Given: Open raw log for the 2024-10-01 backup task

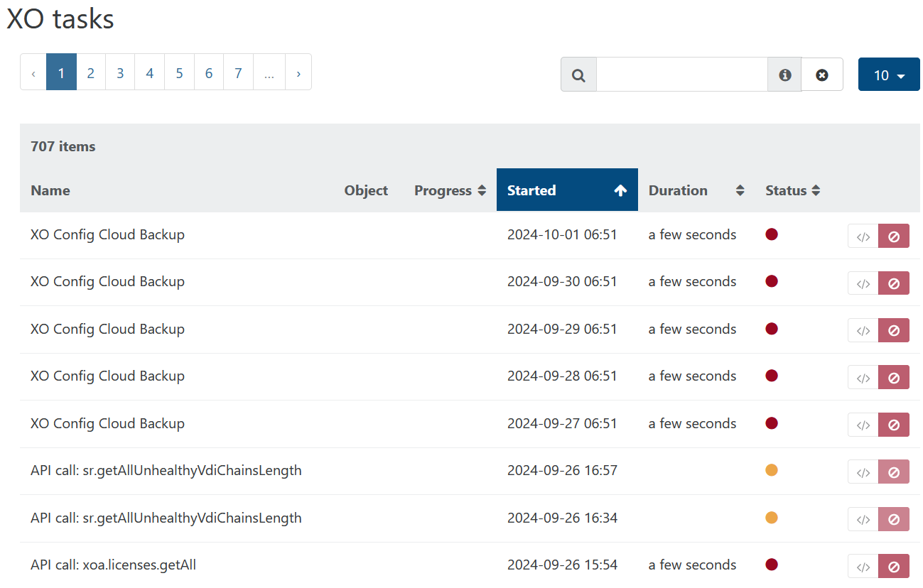Looking at the screenshot, I should pos(863,236).
